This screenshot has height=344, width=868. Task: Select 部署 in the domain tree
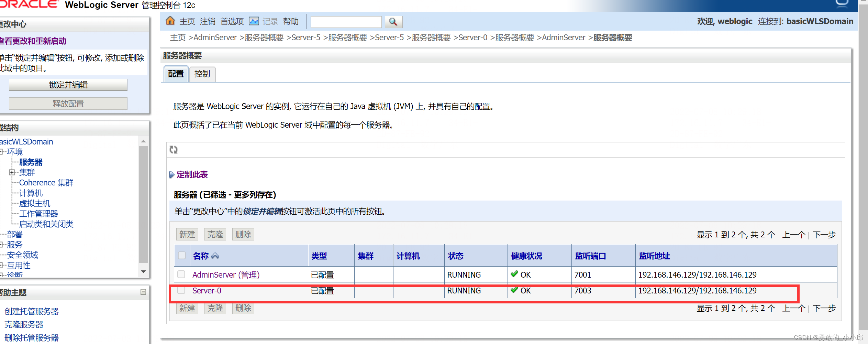pyautogui.click(x=15, y=234)
